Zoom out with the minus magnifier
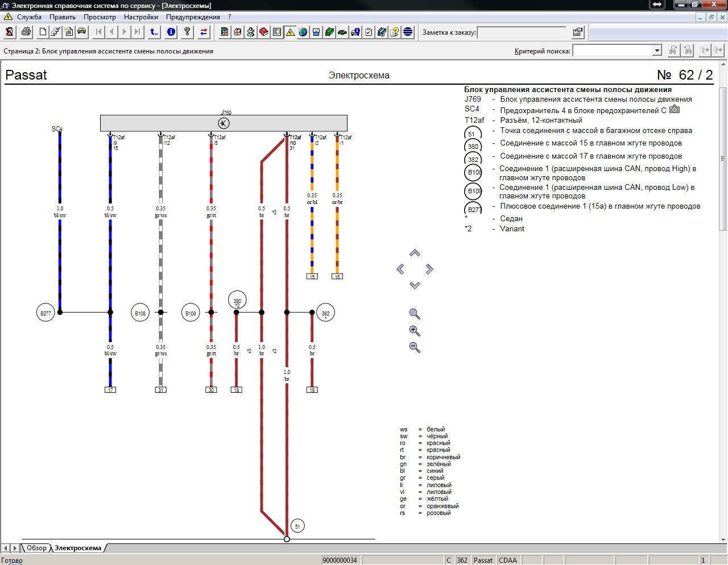This screenshot has height=565, width=728. coord(415,347)
